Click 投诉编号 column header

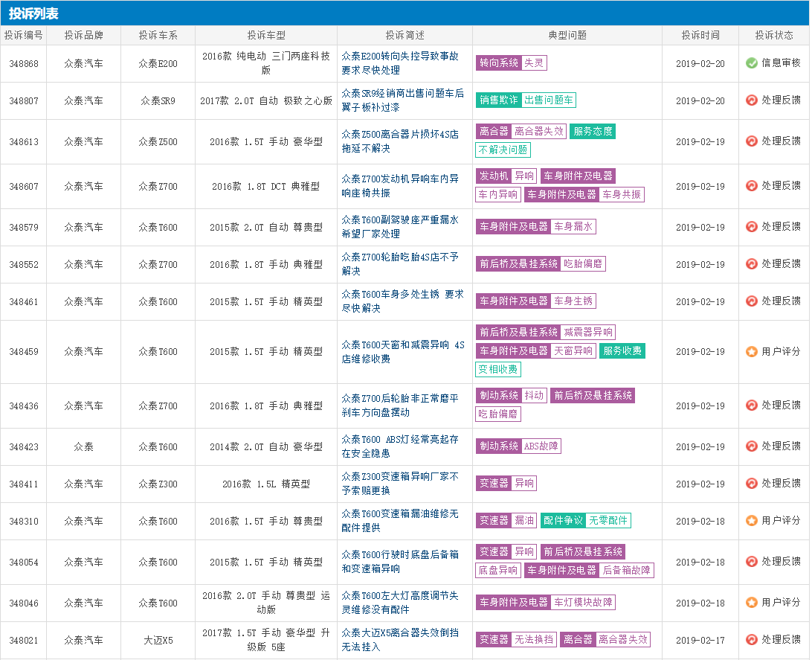click(23, 35)
